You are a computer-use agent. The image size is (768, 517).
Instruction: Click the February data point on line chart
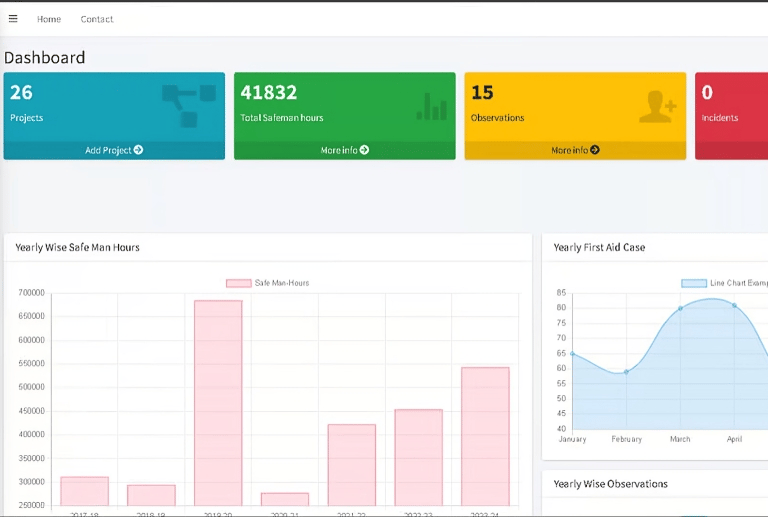click(x=626, y=372)
